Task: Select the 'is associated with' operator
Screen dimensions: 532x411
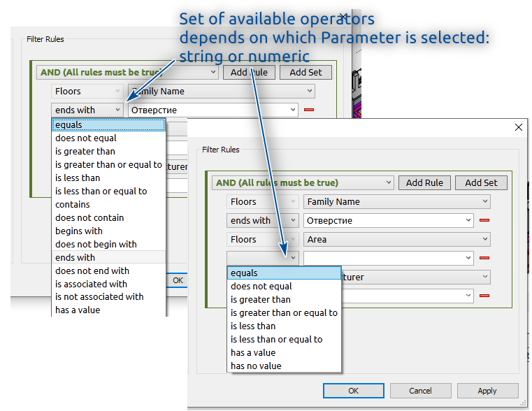Action: [x=108, y=284]
